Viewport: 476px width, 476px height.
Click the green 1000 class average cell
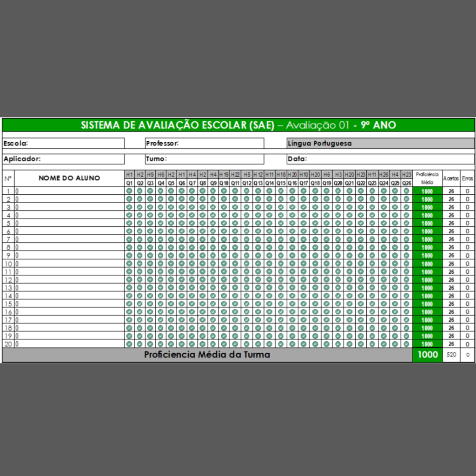point(427,355)
